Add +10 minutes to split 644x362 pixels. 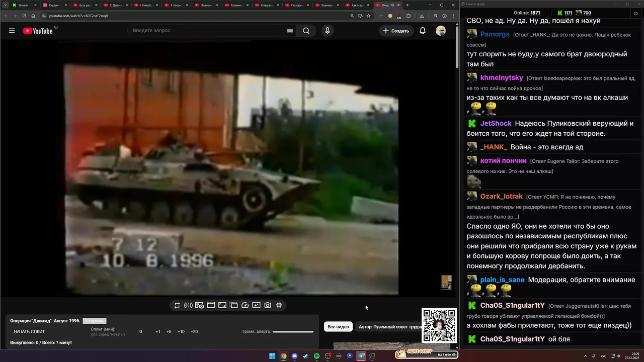coord(181,332)
